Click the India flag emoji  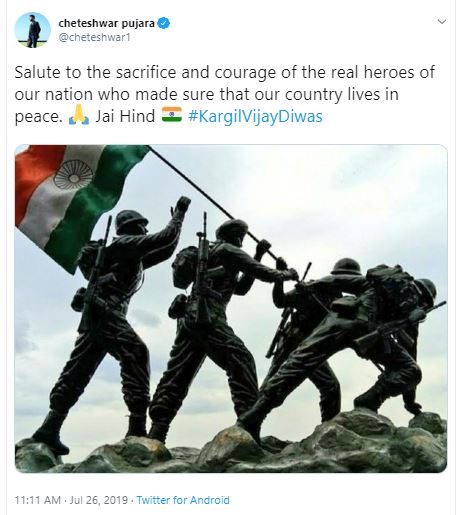point(172,115)
